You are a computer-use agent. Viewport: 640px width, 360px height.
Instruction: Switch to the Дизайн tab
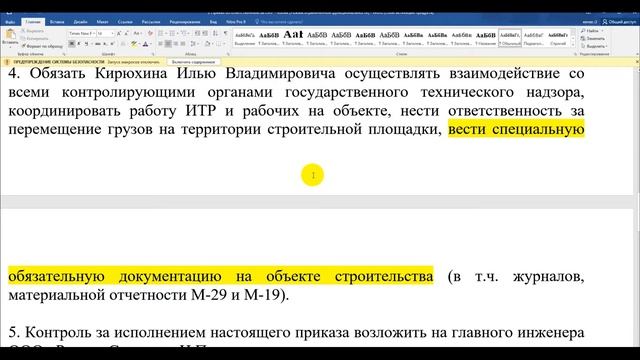click(80, 22)
